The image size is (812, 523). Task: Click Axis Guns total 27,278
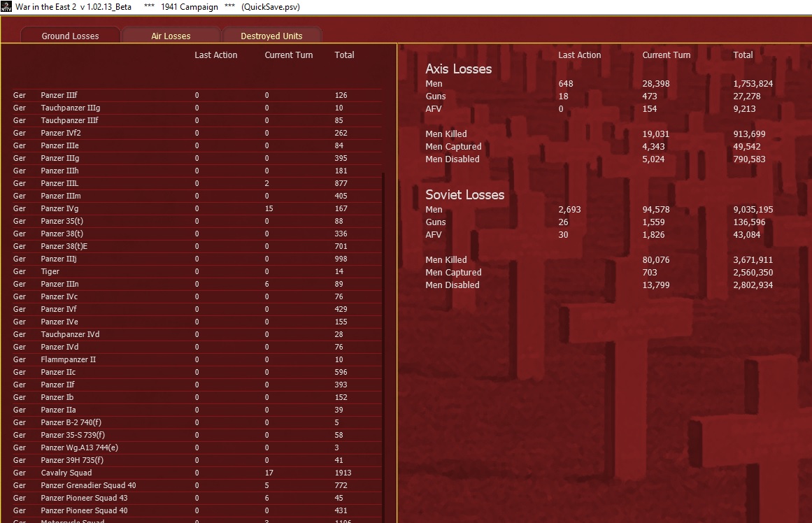[x=747, y=96]
